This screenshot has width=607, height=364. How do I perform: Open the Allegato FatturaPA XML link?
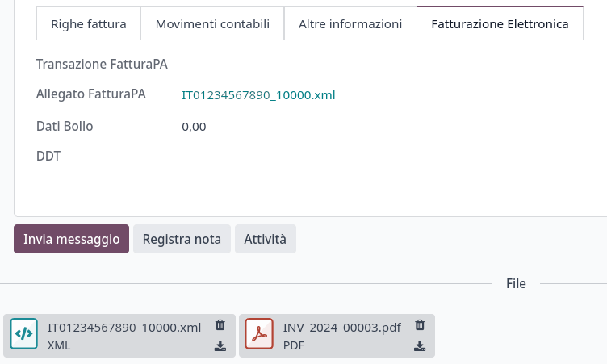point(258,95)
